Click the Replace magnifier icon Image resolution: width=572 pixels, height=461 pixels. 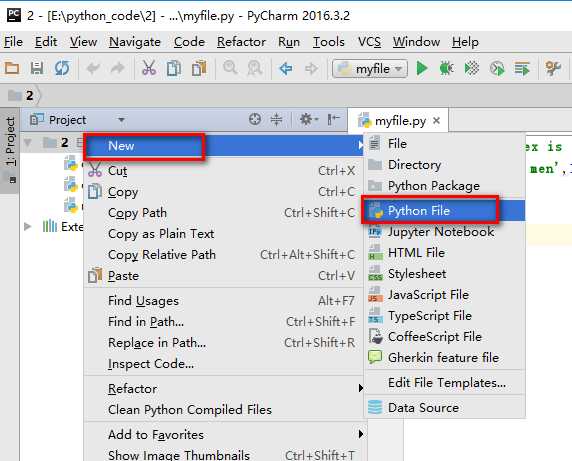(255, 68)
